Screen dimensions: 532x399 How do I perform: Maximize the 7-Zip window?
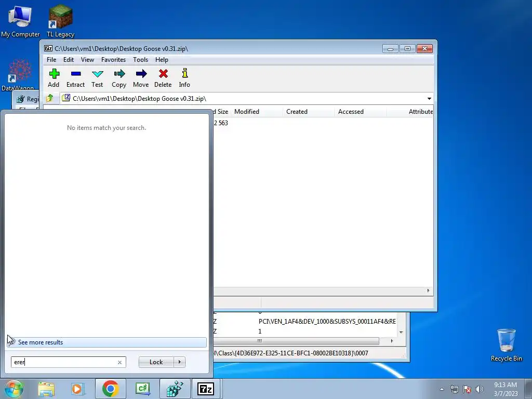pos(407,49)
